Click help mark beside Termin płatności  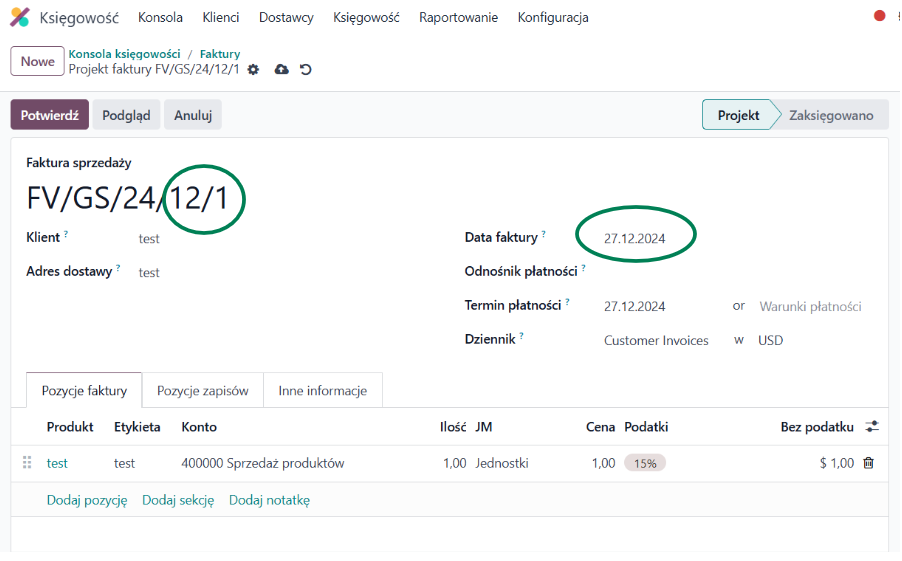click(x=567, y=302)
